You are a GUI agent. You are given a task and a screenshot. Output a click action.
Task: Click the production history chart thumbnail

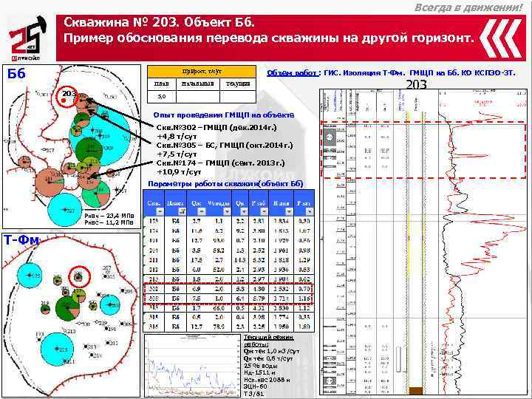click(192, 366)
